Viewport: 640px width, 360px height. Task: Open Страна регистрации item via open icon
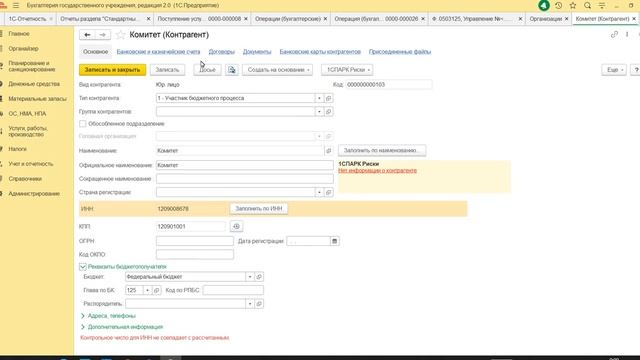(x=329, y=193)
